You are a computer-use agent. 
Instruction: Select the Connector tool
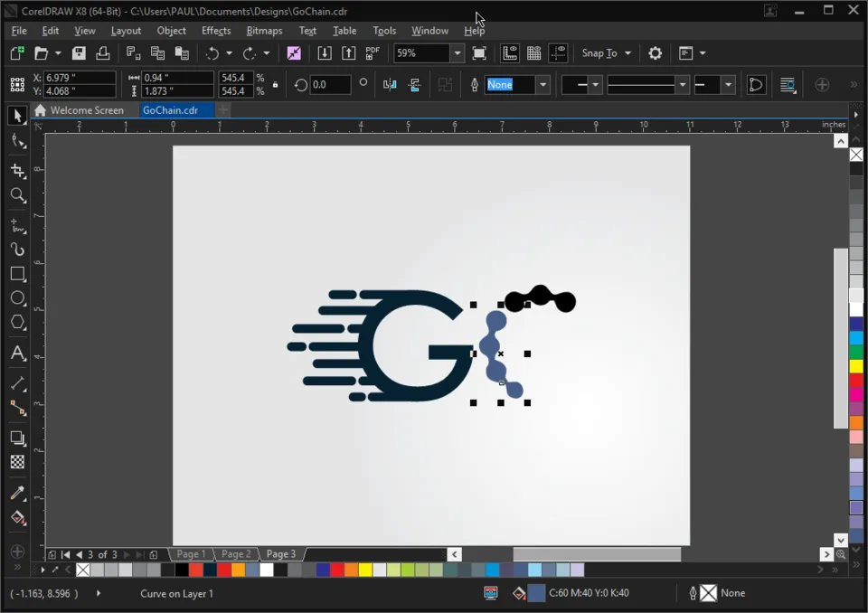tap(18, 408)
